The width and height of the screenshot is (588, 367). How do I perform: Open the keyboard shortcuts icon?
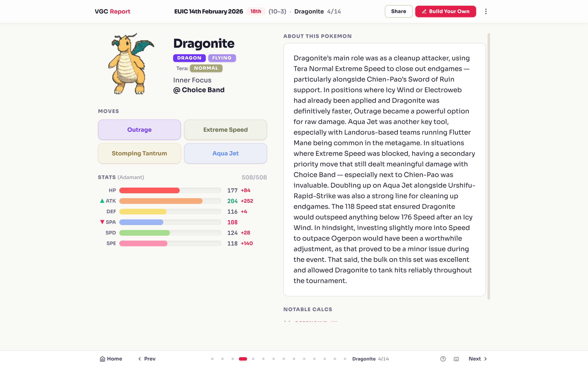[x=456, y=359]
